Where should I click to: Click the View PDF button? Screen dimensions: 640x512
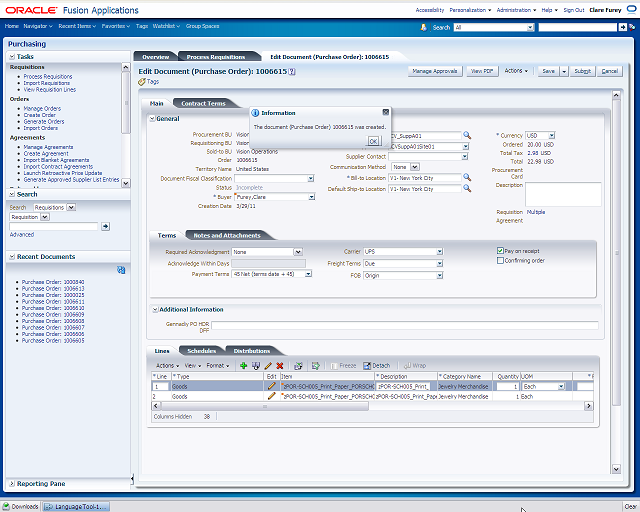click(482, 71)
